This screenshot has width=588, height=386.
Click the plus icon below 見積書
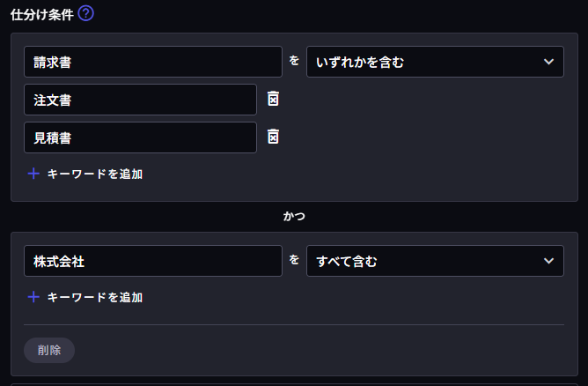pos(33,174)
